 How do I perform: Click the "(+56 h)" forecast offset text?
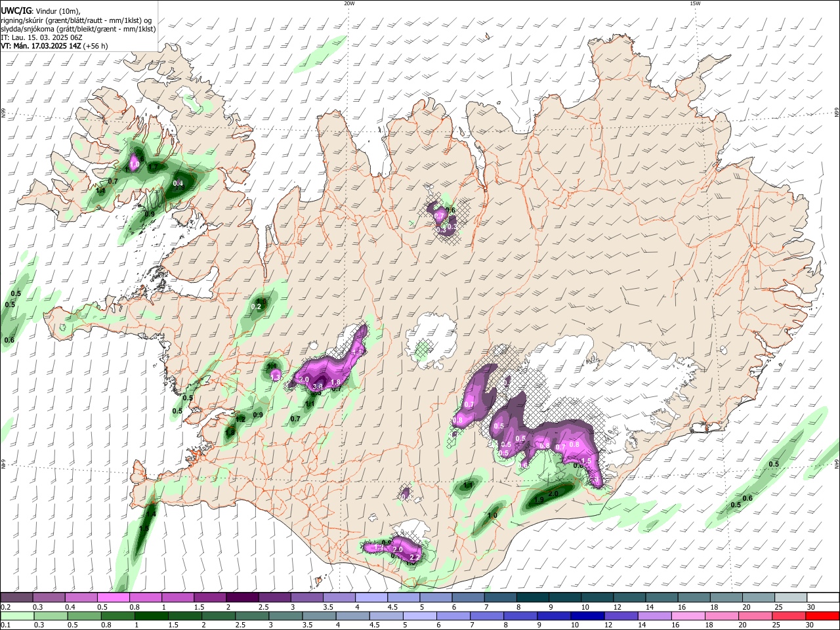point(96,46)
